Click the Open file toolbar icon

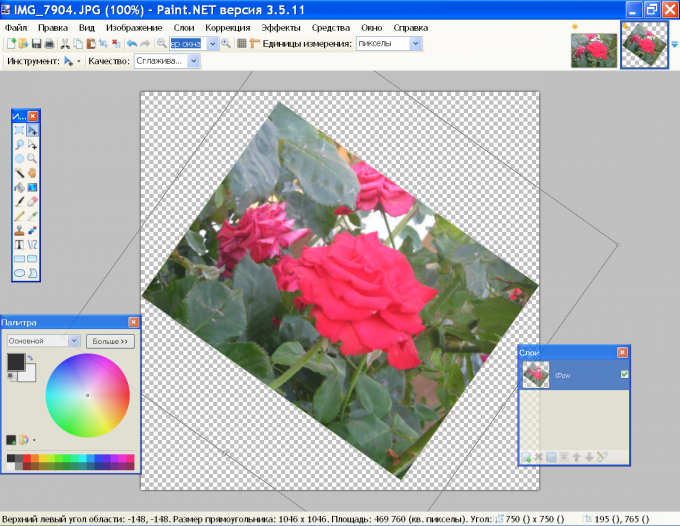[x=23, y=43]
